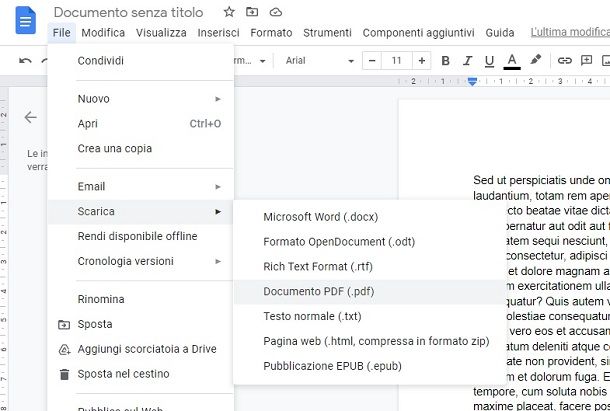Open the Arial font dropdown

[x=320, y=61]
